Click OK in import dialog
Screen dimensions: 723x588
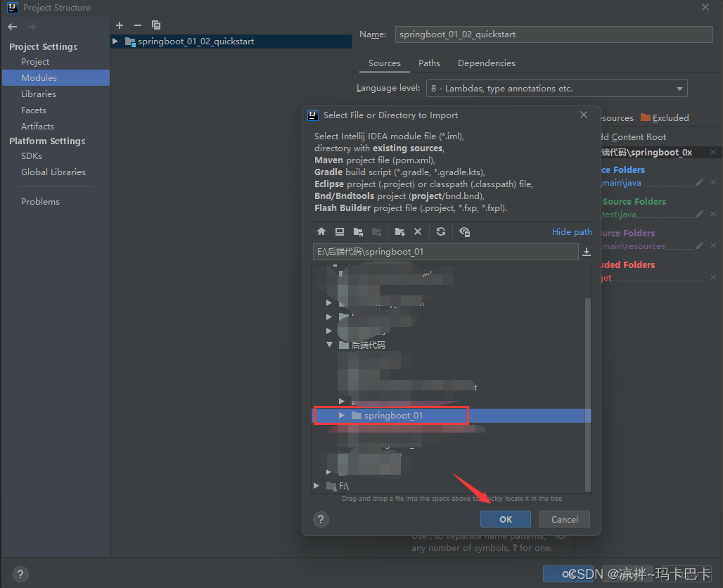click(x=506, y=519)
